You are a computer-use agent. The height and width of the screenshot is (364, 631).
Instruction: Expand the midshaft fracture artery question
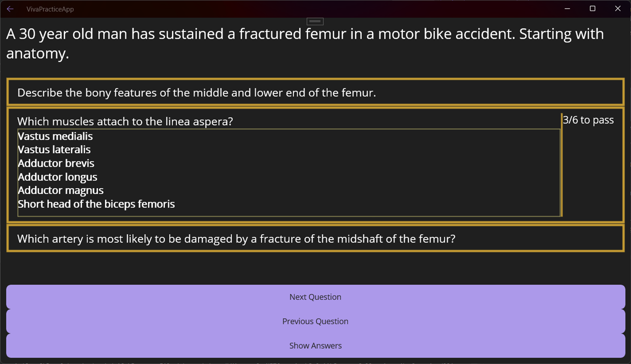pos(236,239)
